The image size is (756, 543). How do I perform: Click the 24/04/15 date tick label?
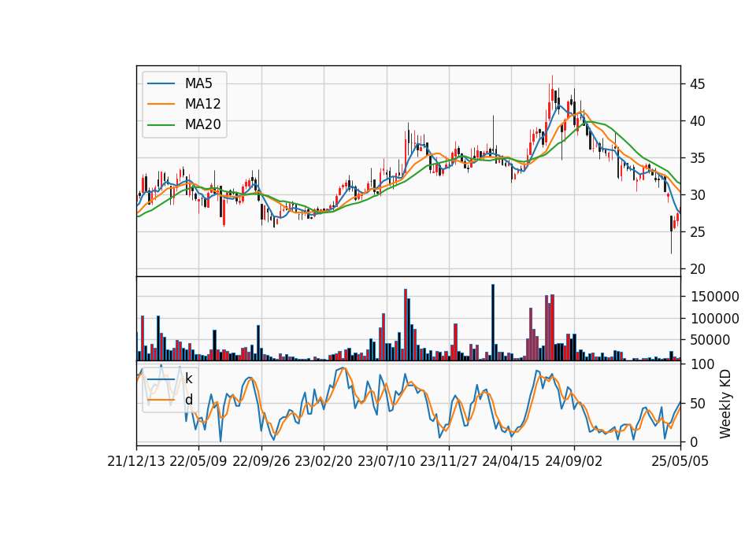coord(511,461)
